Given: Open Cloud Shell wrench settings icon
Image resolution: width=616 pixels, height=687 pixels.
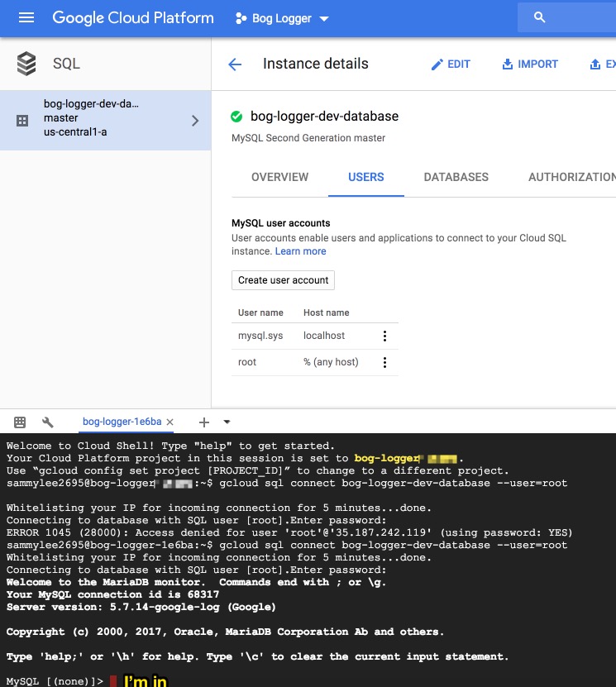Looking at the screenshot, I should 48,422.
